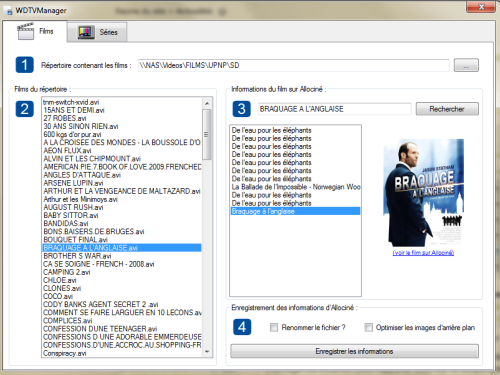Select 'La Ballade de l'Impossible - Norwegian Wood' result

click(295, 187)
